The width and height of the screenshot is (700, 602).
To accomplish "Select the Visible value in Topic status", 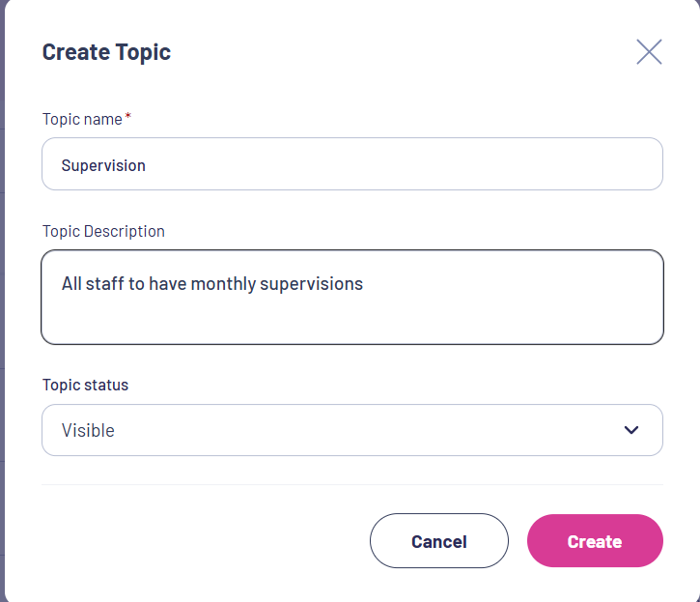I will point(88,430).
